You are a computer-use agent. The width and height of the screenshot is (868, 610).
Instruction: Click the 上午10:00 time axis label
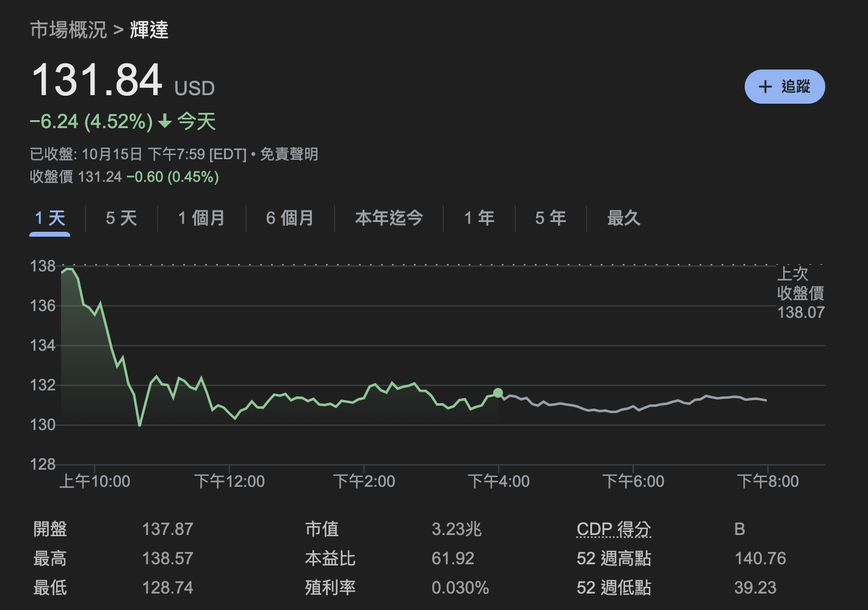95,481
